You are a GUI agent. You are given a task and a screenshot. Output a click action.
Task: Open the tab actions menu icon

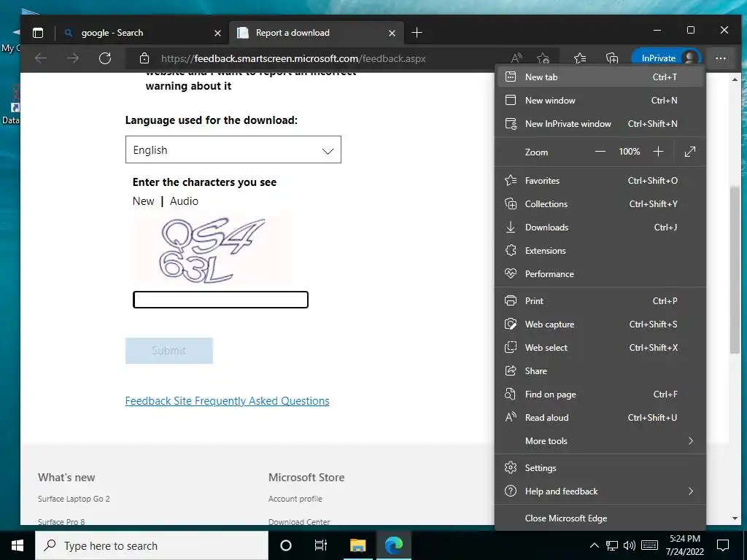[38, 33]
